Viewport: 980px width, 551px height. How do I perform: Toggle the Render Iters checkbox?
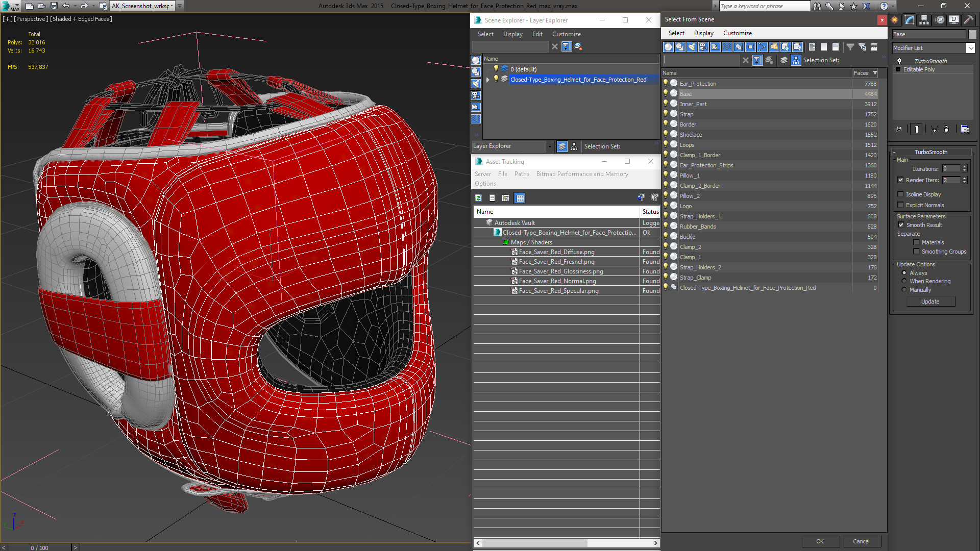(901, 180)
